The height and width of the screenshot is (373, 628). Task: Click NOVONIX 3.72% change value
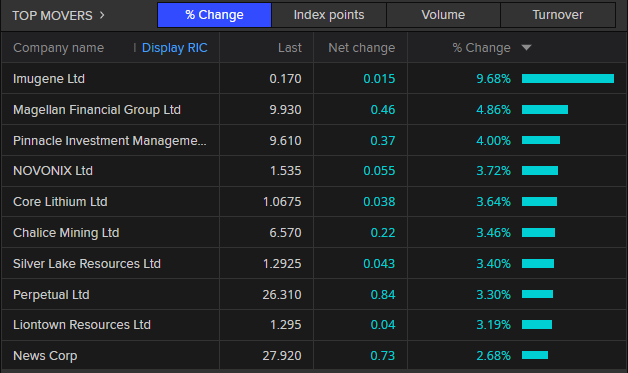493,171
